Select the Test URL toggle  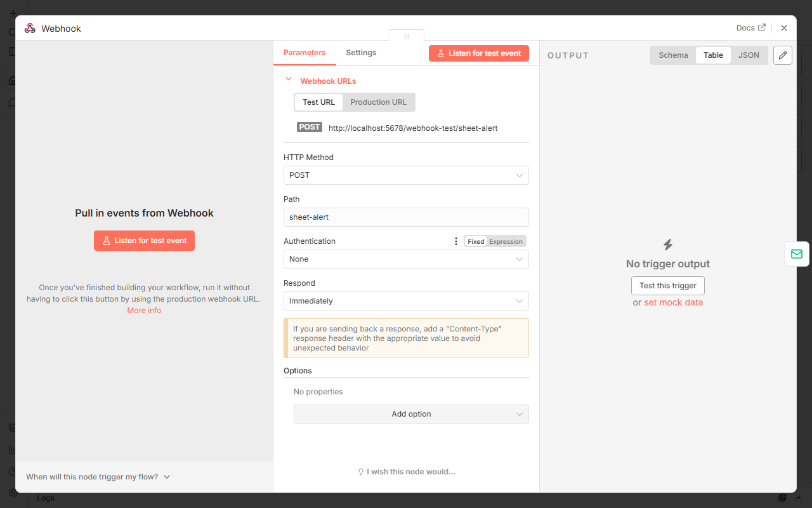pos(318,102)
